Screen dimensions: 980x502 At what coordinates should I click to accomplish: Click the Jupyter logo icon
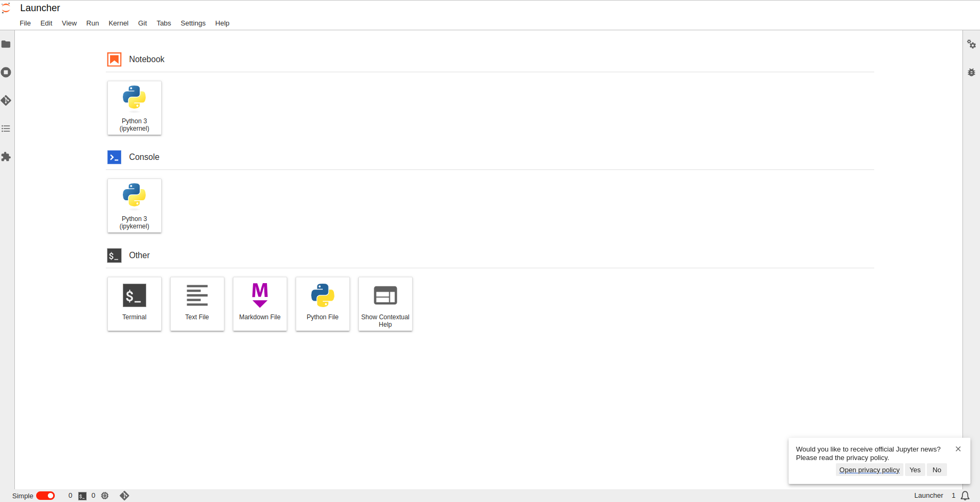pos(6,8)
